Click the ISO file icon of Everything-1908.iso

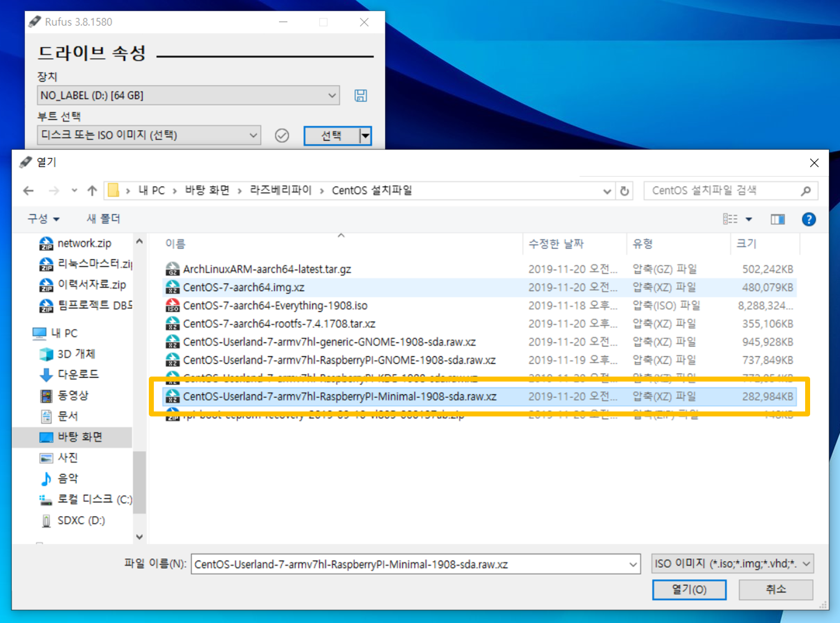coord(173,306)
